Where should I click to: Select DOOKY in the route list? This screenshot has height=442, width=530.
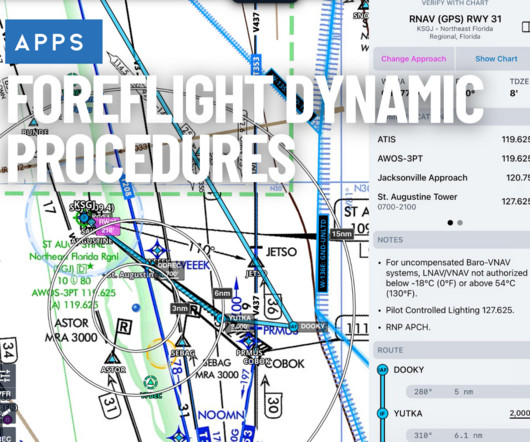tap(409, 370)
